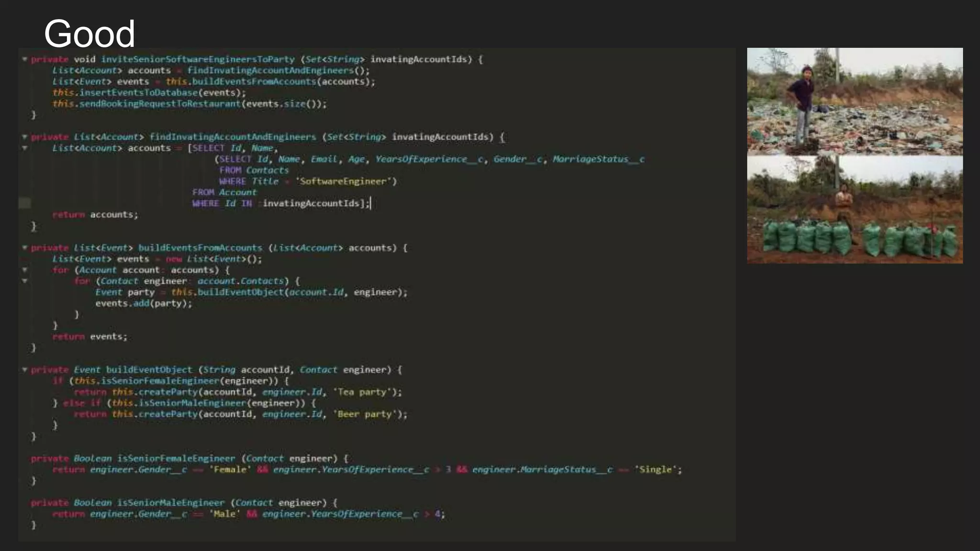This screenshot has height=551, width=980.
Task: Click gutter marker beside WHERE Id IN line
Action: point(24,203)
